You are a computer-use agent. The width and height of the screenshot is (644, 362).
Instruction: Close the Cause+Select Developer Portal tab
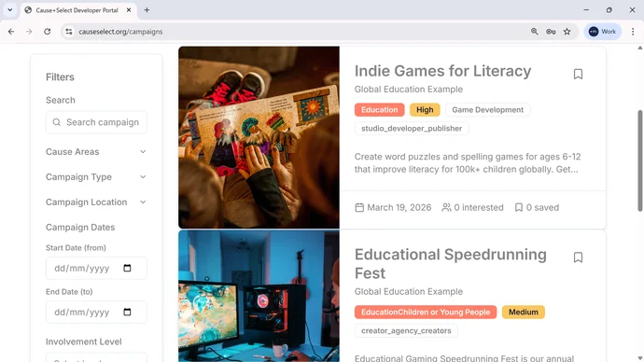click(129, 10)
